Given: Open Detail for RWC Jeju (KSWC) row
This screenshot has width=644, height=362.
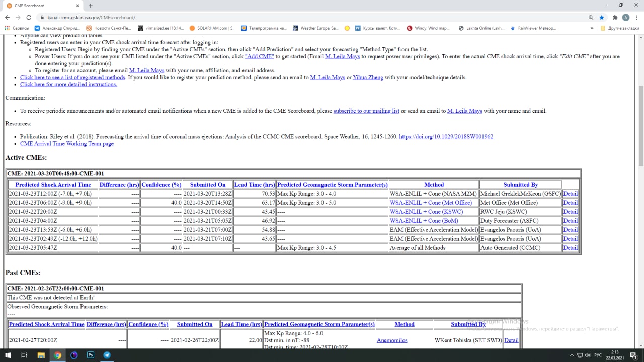Looking at the screenshot, I should click(570, 212).
